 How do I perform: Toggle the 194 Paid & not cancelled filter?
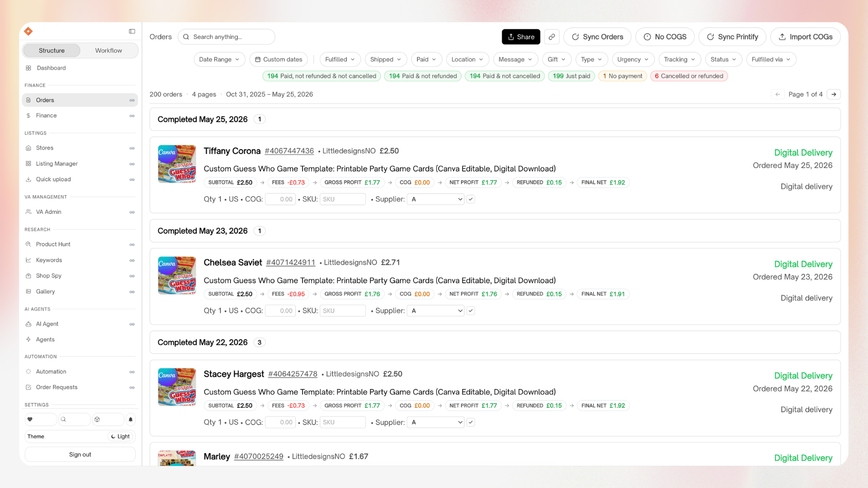(505, 76)
